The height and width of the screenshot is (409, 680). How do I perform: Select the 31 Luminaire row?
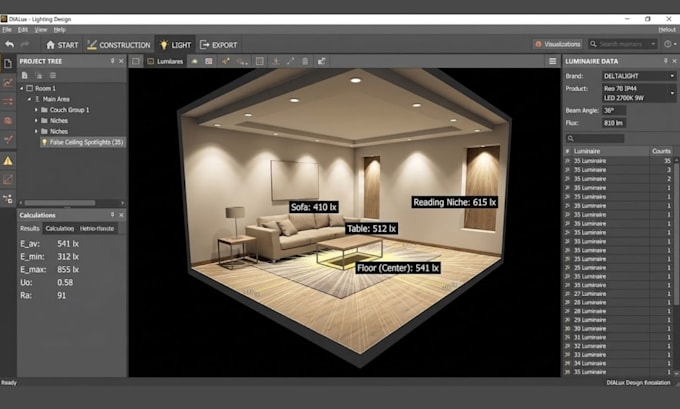click(x=618, y=337)
